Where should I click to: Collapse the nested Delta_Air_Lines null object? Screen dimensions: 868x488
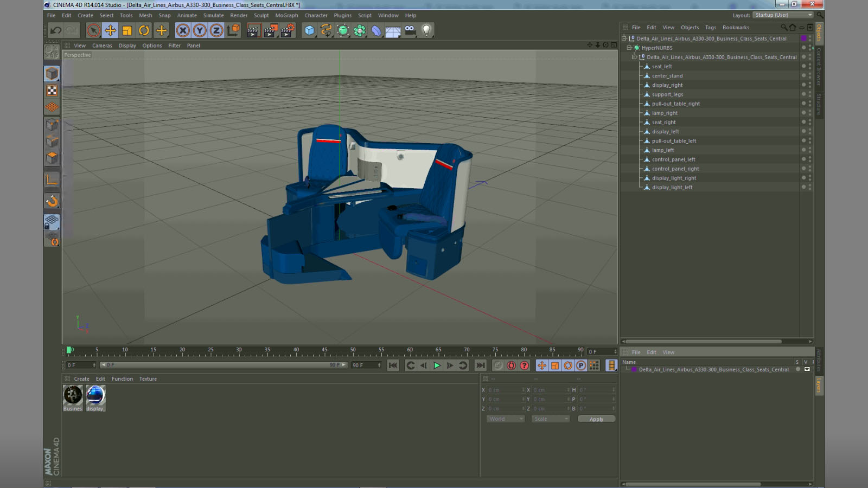click(x=634, y=57)
